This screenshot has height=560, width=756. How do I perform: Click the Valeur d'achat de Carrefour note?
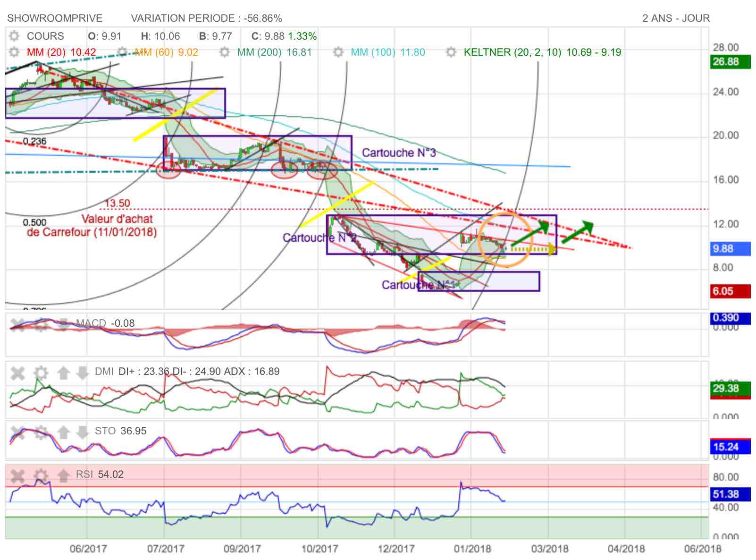[92, 226]
